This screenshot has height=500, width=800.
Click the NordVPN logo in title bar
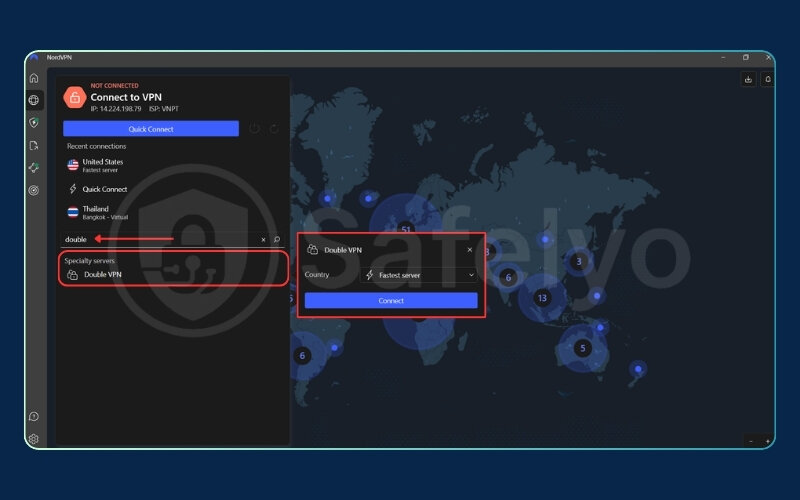34,58
